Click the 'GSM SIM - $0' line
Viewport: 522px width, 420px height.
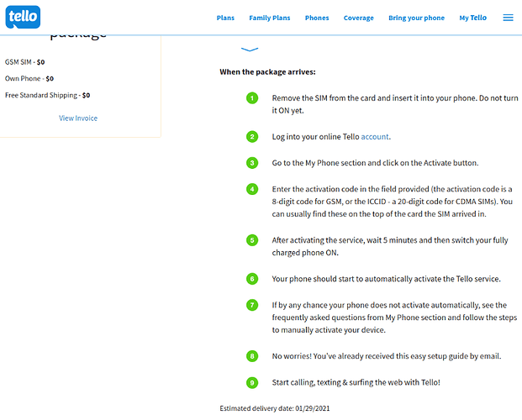[x=24, y=62]
